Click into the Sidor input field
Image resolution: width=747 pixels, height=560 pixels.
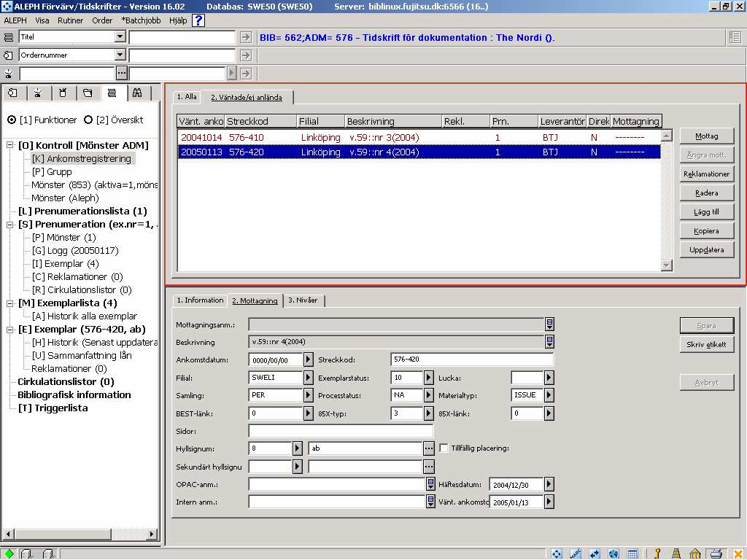341,431
